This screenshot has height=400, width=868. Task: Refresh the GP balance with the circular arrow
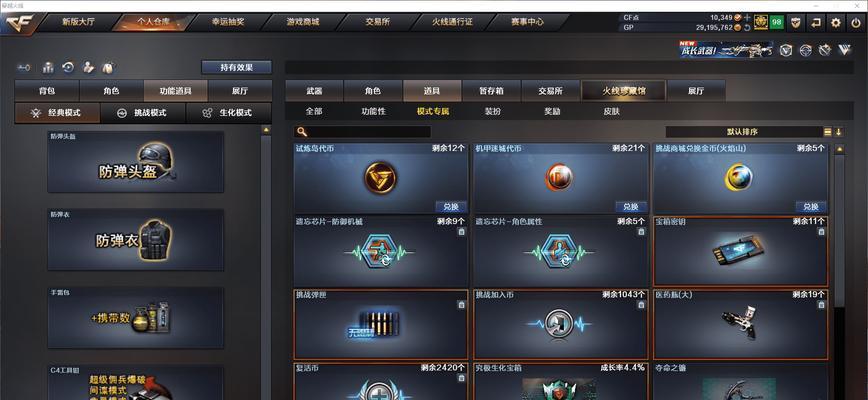(x=747, y=27)
